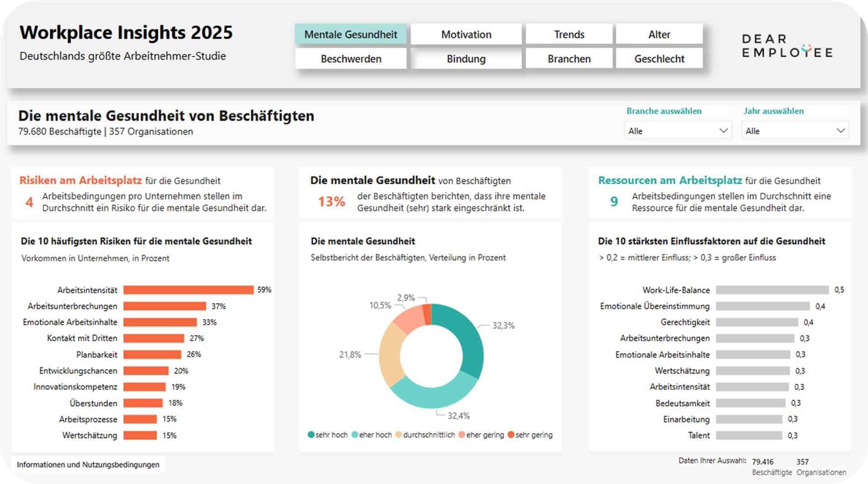Select the 'durchschnittlich' legend marker
Viewport: 868px width, 484px height.
398,435
